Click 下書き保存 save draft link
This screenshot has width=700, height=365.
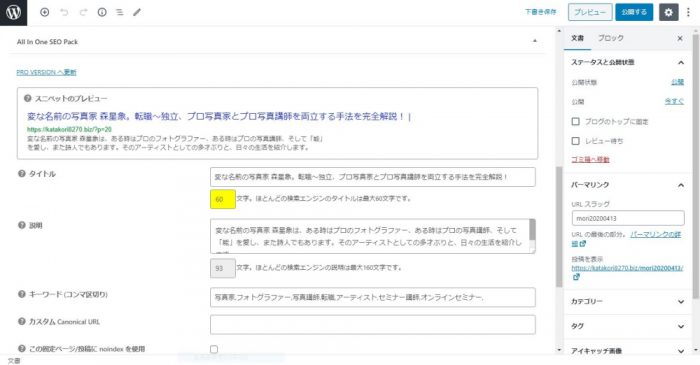[x=540, y=12]
